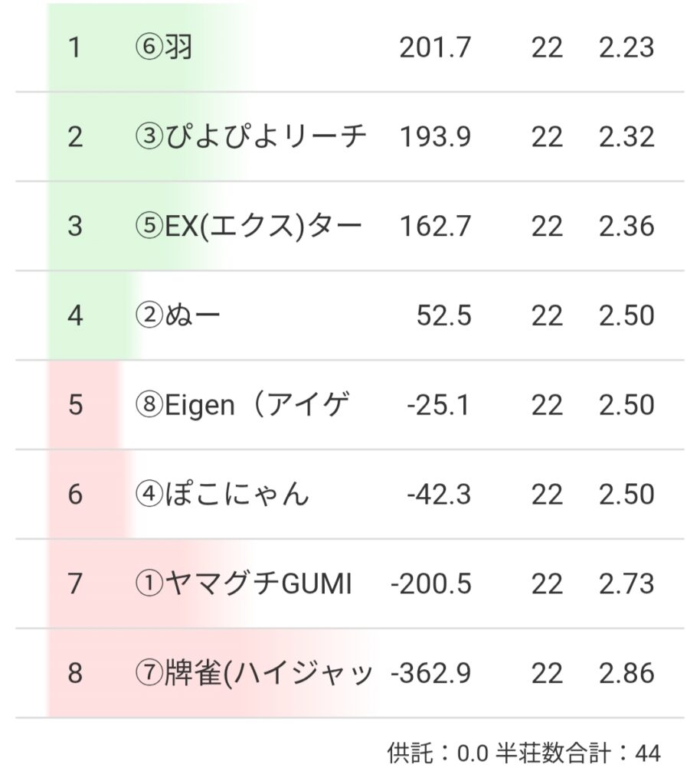The width and height of the screenshot is (700, 784).
Task: Click the score 52.5 for ぬー
Action: coord(444,315)
